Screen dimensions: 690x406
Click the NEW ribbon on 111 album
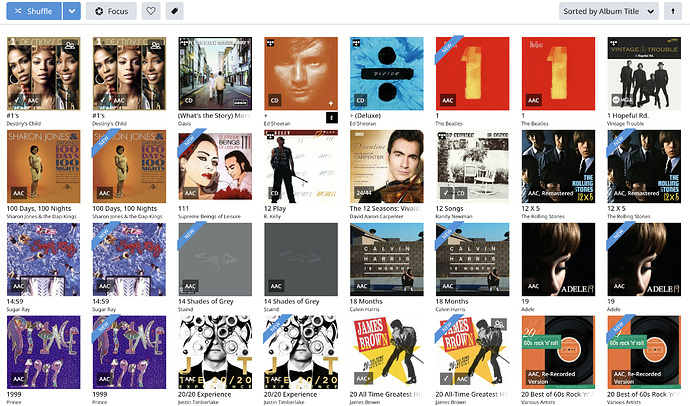[x=191, y=141]
